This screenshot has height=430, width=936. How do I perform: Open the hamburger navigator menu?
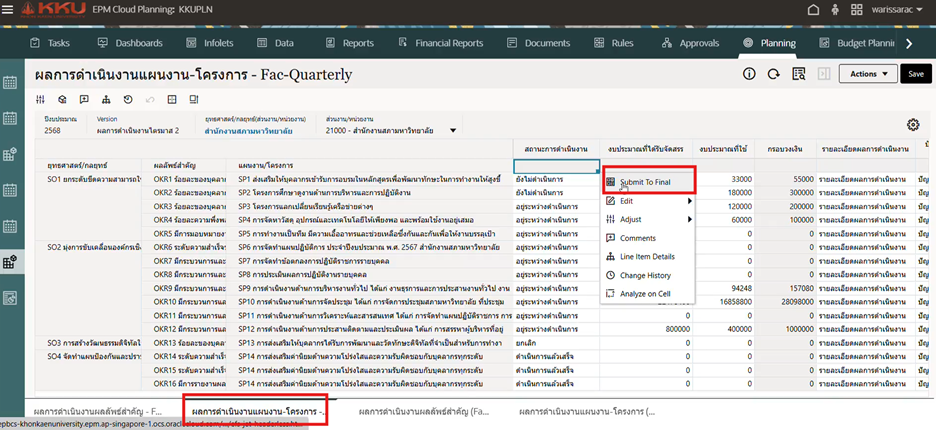point(8,10)
